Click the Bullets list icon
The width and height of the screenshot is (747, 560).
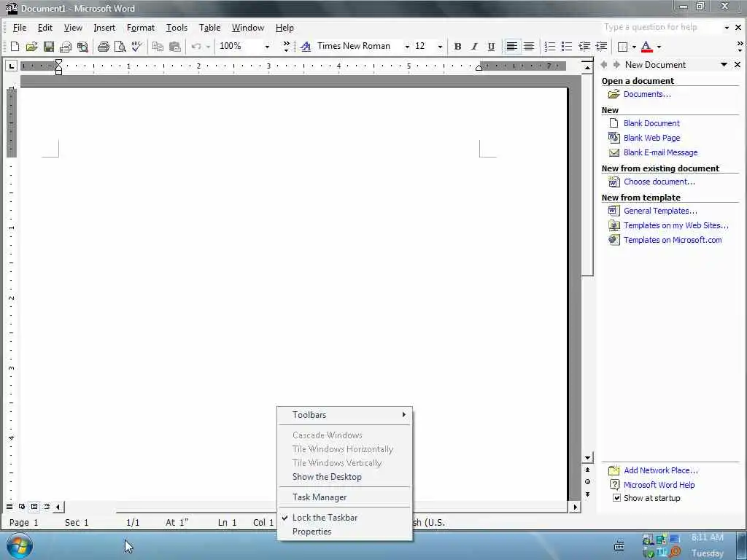point(566,46)
